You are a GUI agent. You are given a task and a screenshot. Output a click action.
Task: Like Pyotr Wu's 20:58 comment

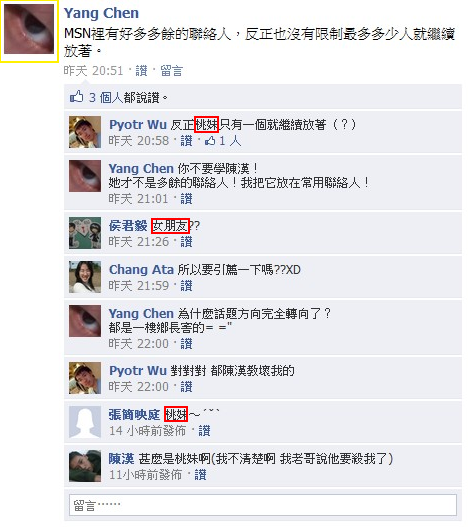(187, 141)
